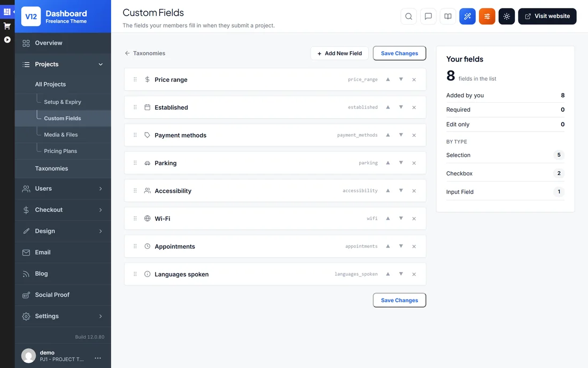Image resolution: width=588 pixels, height=368 pixels.
Task: Remove the Accessibility field
Action: pyautogui.click(x=414, y=190)
